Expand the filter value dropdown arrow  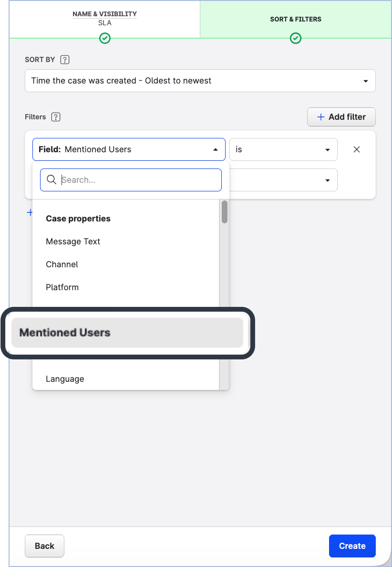tap(327, 180)
